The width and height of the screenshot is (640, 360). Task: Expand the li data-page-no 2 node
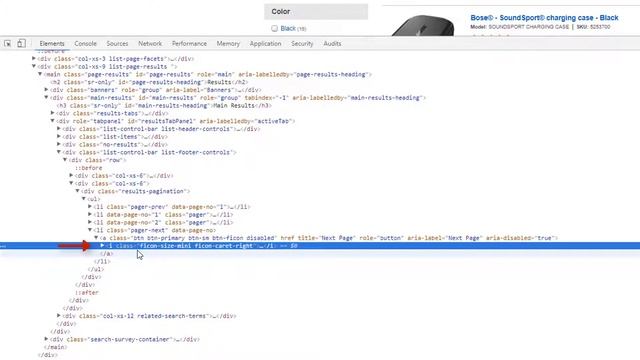pos(90,222)
